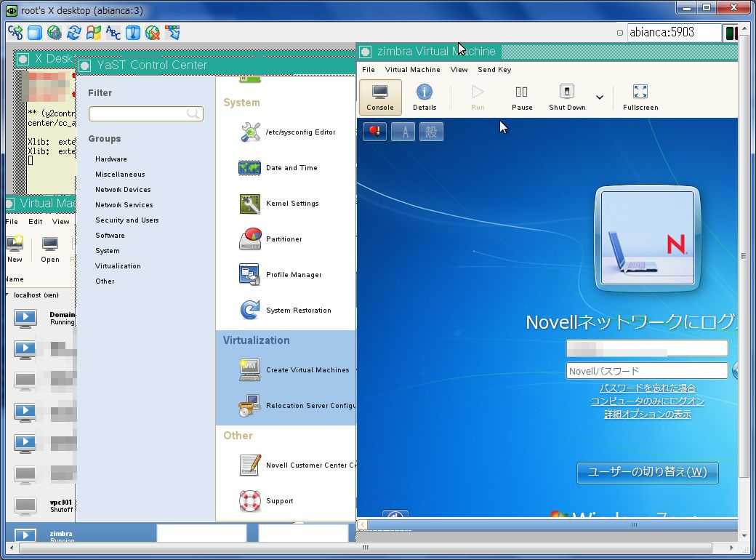Image resolution: width=756 pixels, height=560 pixels.
Task: Click the VNC viewer bottom horizontal scrollbar
Action: 366,548
